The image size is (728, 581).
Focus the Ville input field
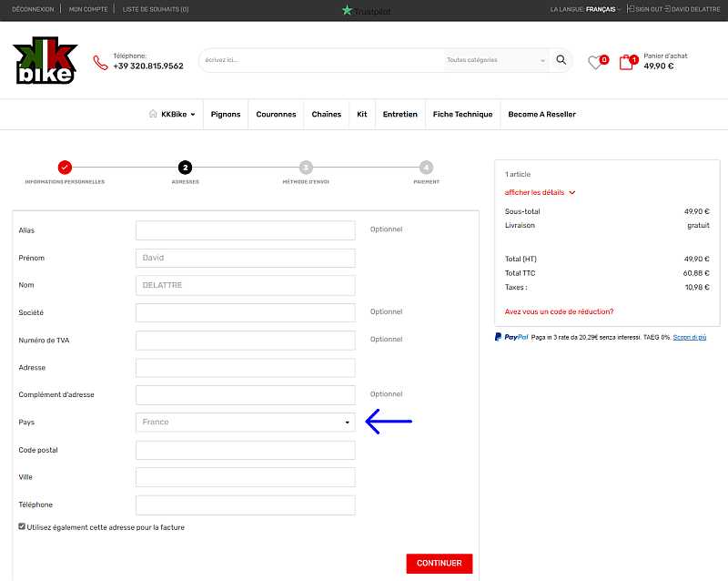(x=246, y=477)
